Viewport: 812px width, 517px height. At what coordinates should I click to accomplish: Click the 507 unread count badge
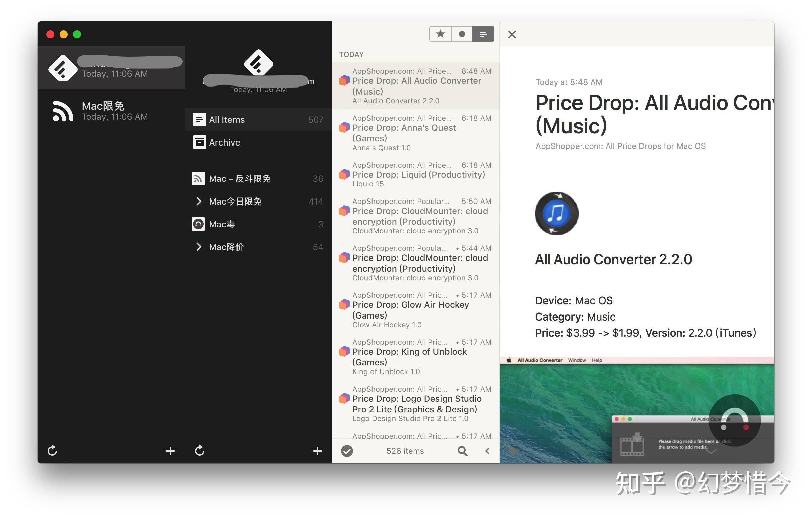pyautogui.click(x=316, y=119)
